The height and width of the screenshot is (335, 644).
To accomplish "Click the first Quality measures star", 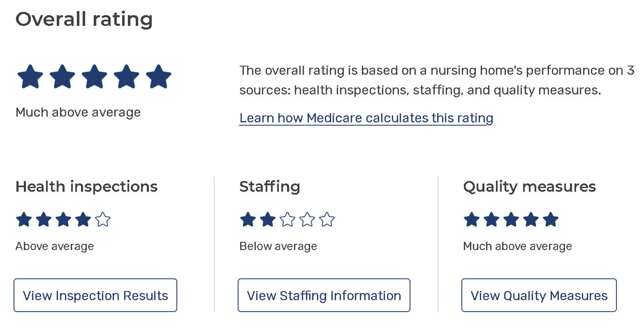I will [x=472, y=219].
